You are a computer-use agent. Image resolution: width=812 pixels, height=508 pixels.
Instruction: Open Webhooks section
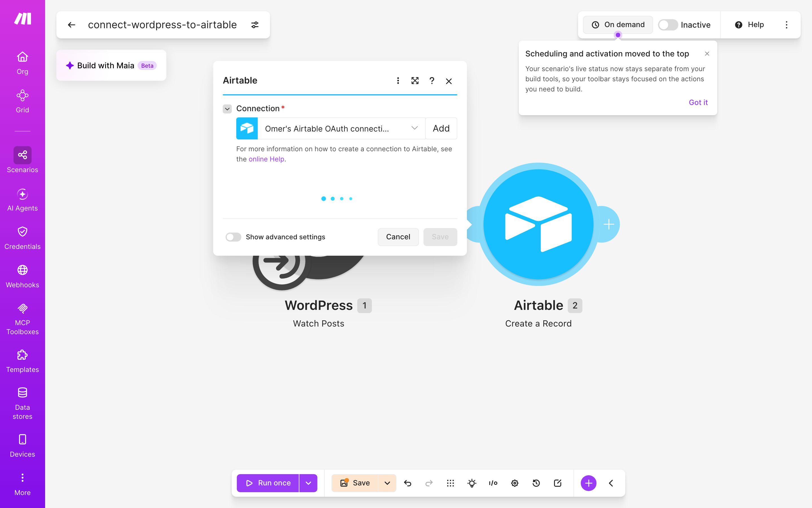[23, 277]
